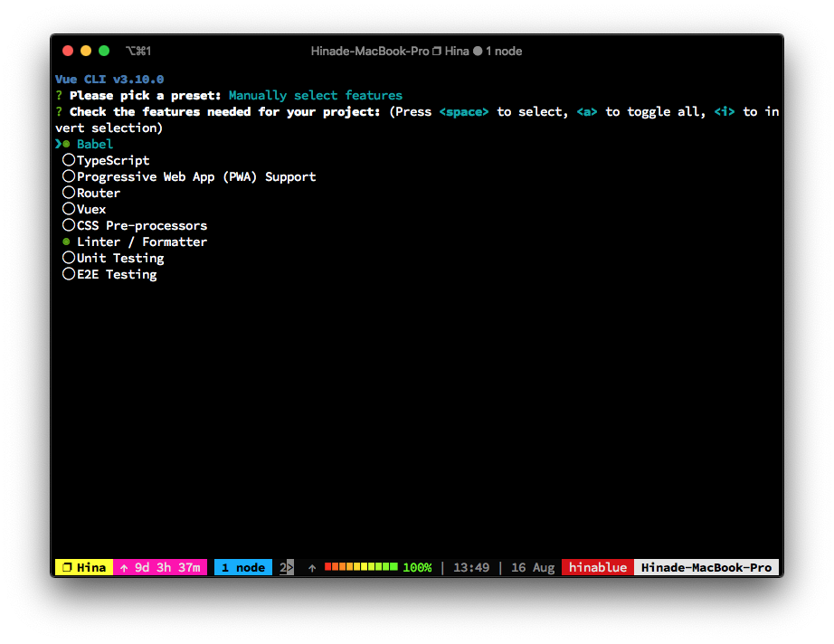Click 'Hinade-MacBook-Pro' hostname in status bar
Image resolution: width=834 pixels, height=644 pixels.
point(706,567)
